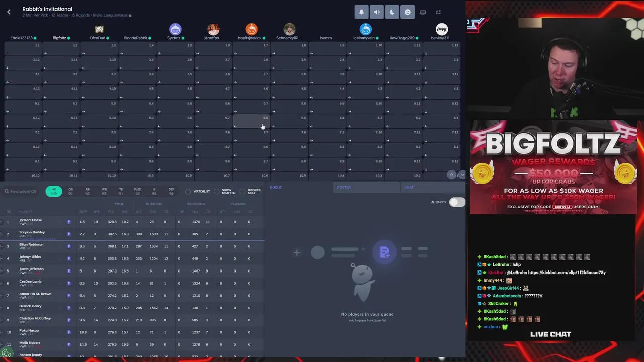Open Ja'Marr Chase player name
This screenshot has height=362, width=644.
coord(31,220)
